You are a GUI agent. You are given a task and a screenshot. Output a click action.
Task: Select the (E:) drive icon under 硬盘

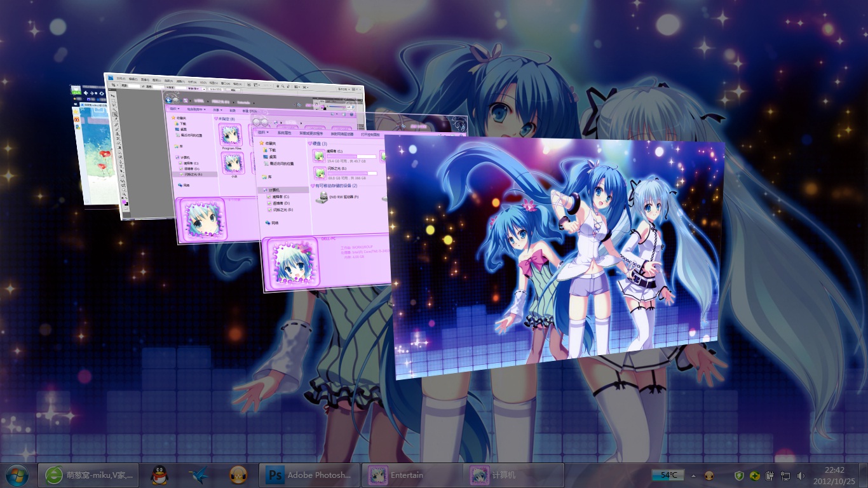click(x=320, y=173)
